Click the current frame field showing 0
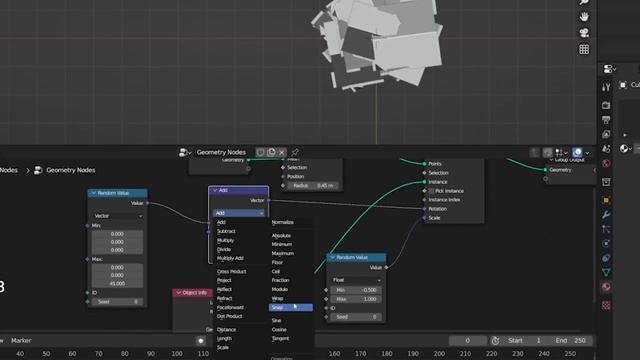Image resolution: width=640 pixels, height=360 pixels. click(467, 340)
